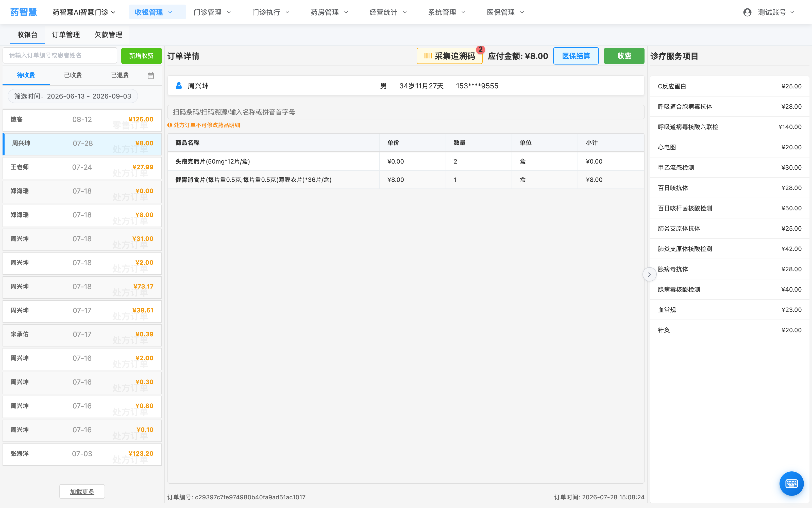Click the 采集追溯码 button
The image size is (812, 508).
click(449, 56)
